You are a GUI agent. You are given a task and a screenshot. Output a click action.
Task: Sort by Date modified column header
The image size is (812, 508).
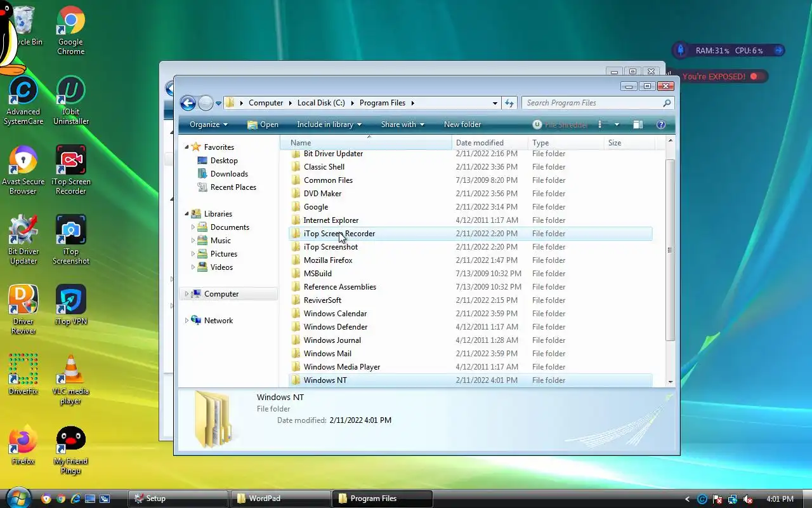(490, 143)
